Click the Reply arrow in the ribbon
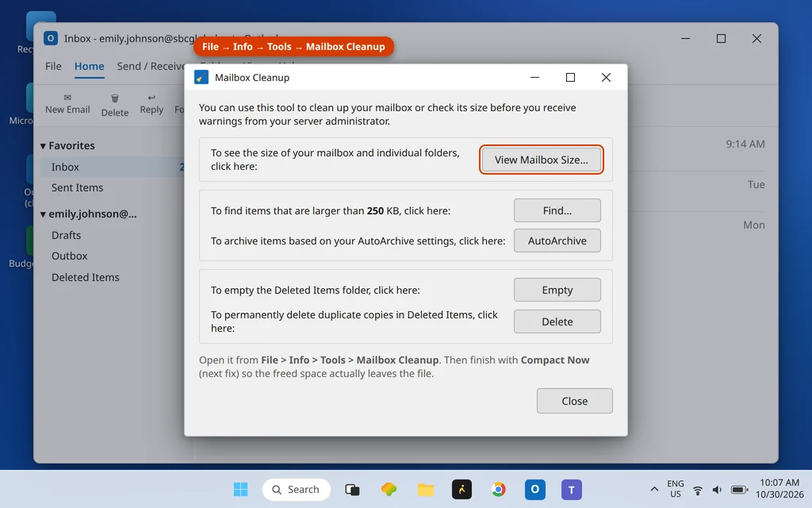The image size is (812, 508). (x=151, y=98)
